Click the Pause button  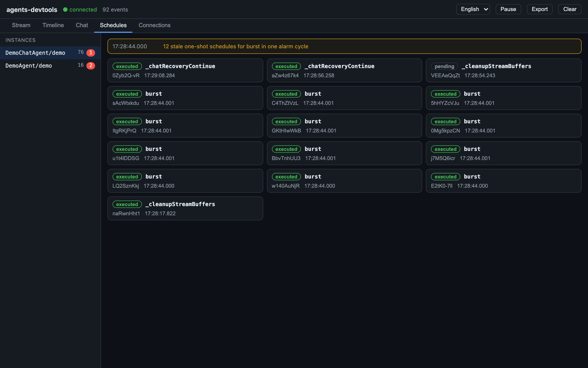508,9
